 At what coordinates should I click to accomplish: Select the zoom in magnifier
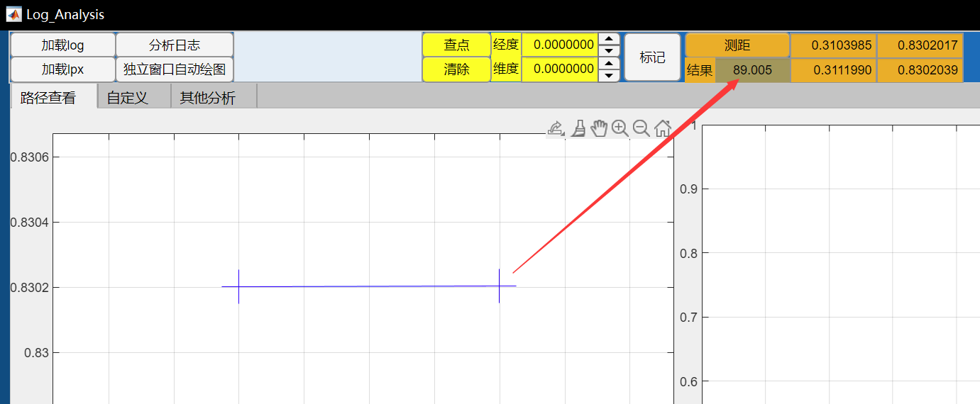[620, 128]
